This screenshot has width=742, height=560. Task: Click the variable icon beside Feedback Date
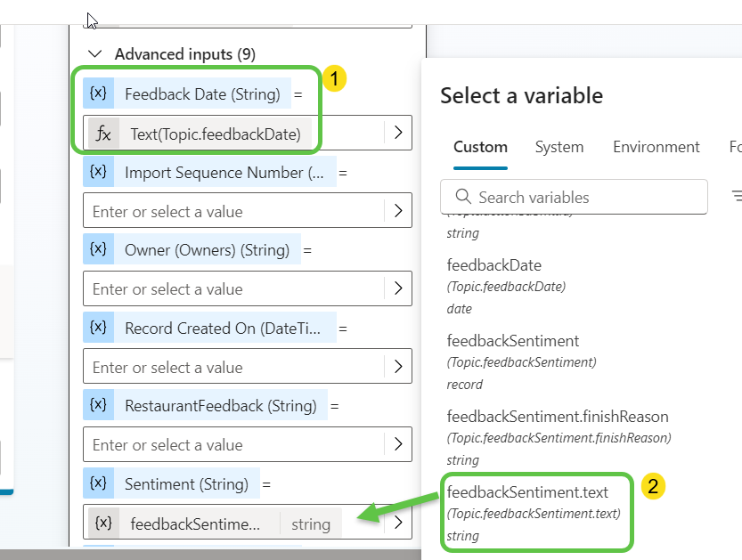[99, 93]
